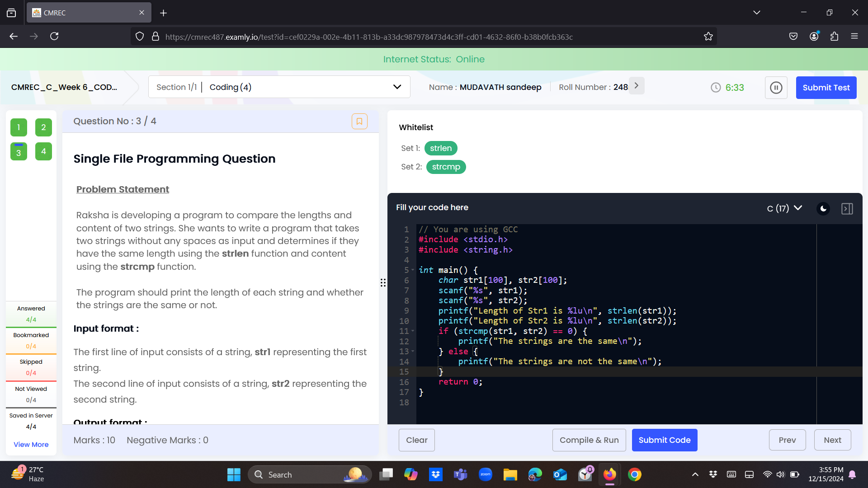868x488 pixels.
Task: Open Dropbox from the taskbar
Action: tap(436, 474)
